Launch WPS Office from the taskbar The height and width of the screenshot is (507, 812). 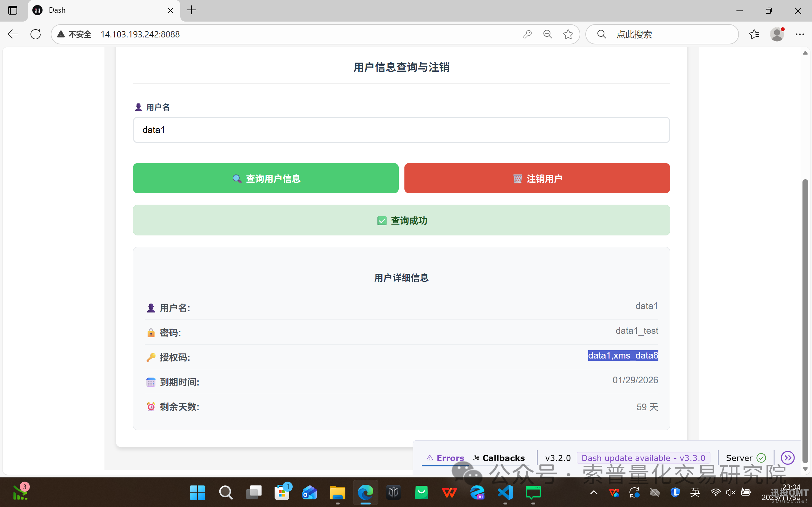tap(449, 493)
